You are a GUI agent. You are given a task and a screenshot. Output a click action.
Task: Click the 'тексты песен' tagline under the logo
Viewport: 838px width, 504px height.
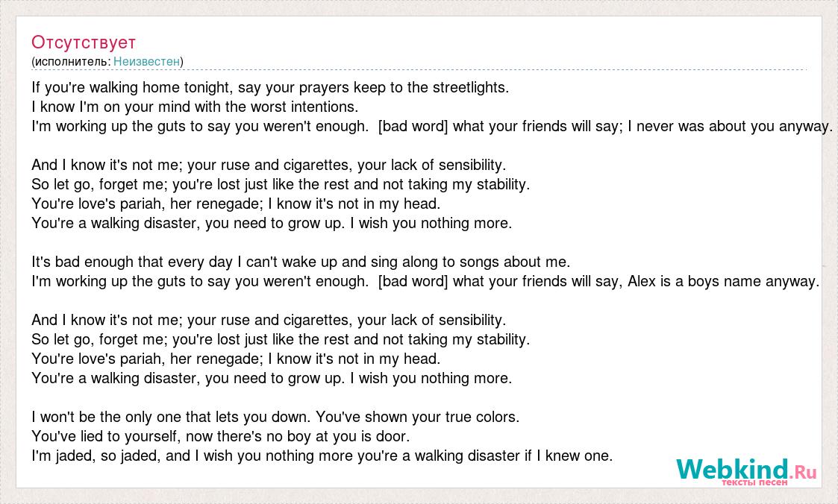[754, 482]
